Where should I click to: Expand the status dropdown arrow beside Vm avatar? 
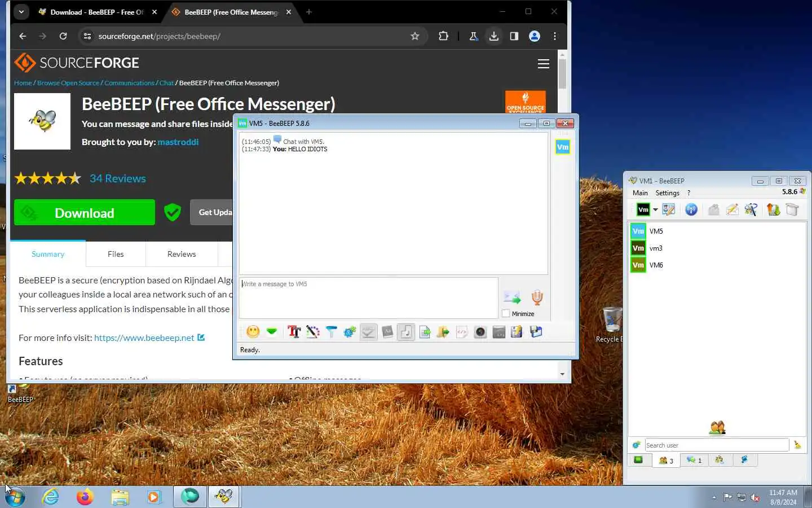pyautogui.click(x=656, y=210)
